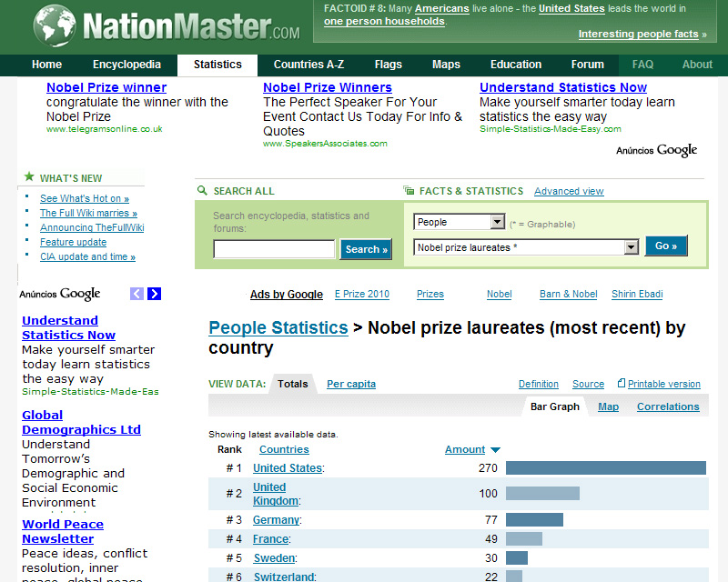Click the Americans factoid link
Screen dimensions: 728x582
click(442, 8)
